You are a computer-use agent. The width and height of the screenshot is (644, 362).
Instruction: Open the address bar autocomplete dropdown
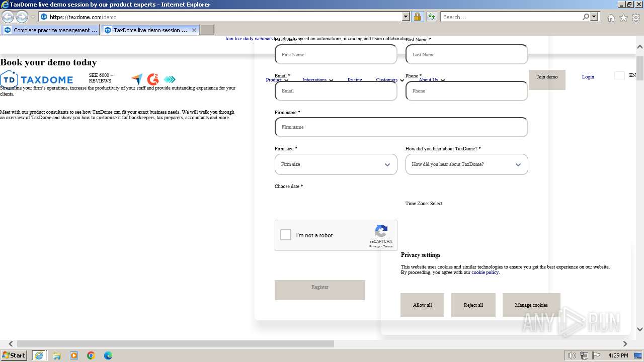406,17
